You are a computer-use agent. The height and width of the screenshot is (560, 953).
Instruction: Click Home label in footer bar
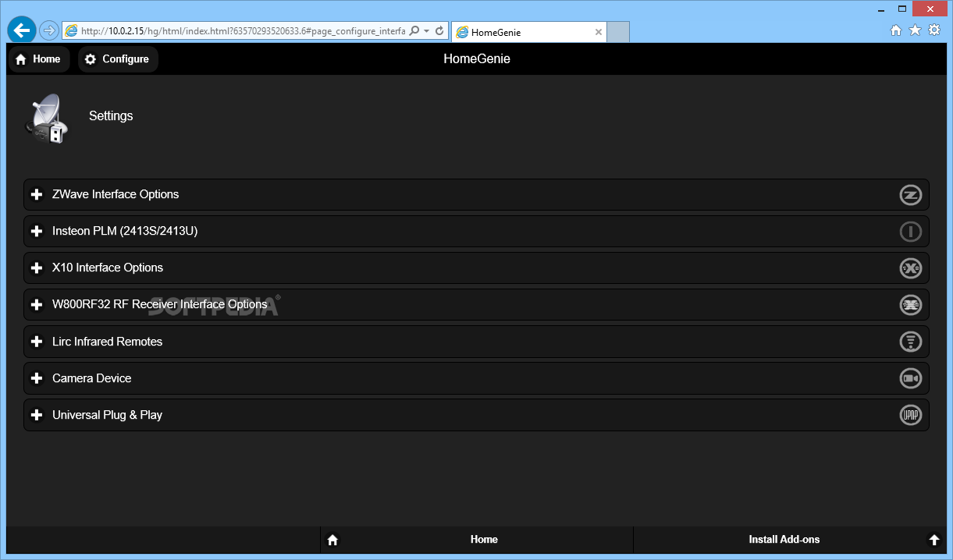(484, 540)
